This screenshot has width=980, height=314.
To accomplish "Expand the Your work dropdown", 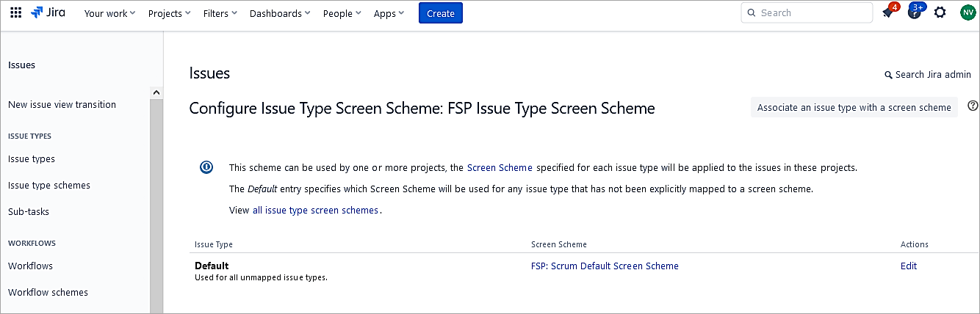I will (109, 13).
